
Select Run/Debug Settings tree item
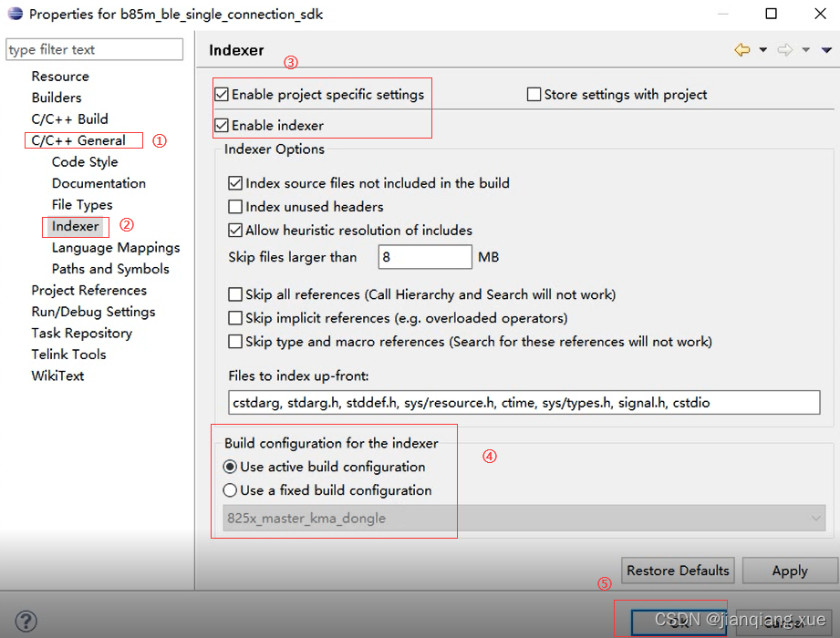93,312
